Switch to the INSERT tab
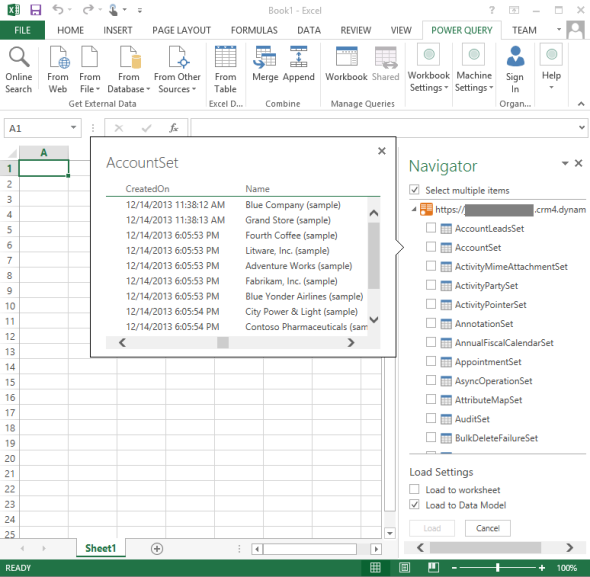Viewport: 590px width, 577px height. pos(118,30)
